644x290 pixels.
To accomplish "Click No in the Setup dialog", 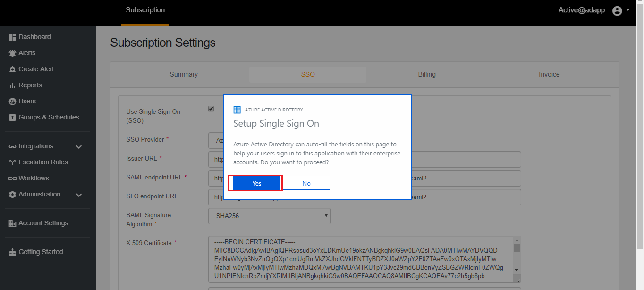I will (306, 183).
